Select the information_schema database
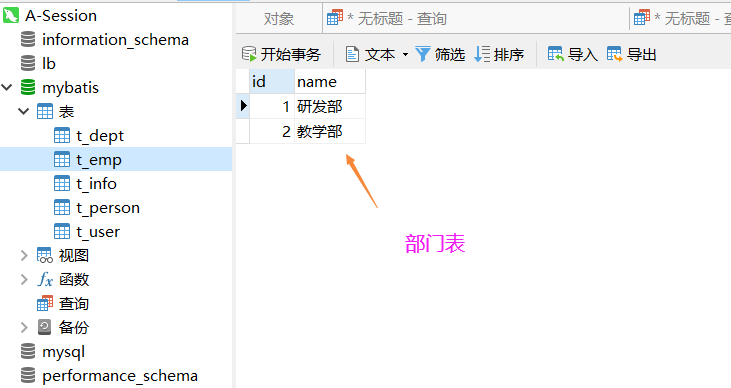This screenshot has height=388, width=731. 116,39
